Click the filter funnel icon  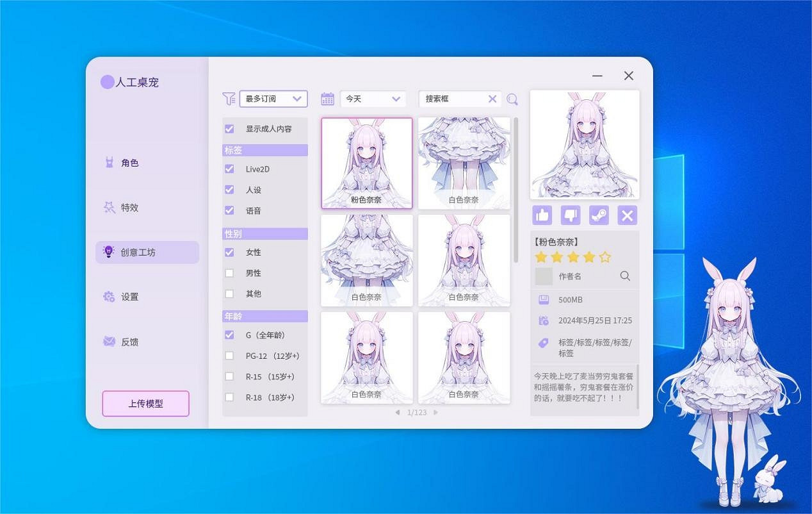(x=228, y=99)
